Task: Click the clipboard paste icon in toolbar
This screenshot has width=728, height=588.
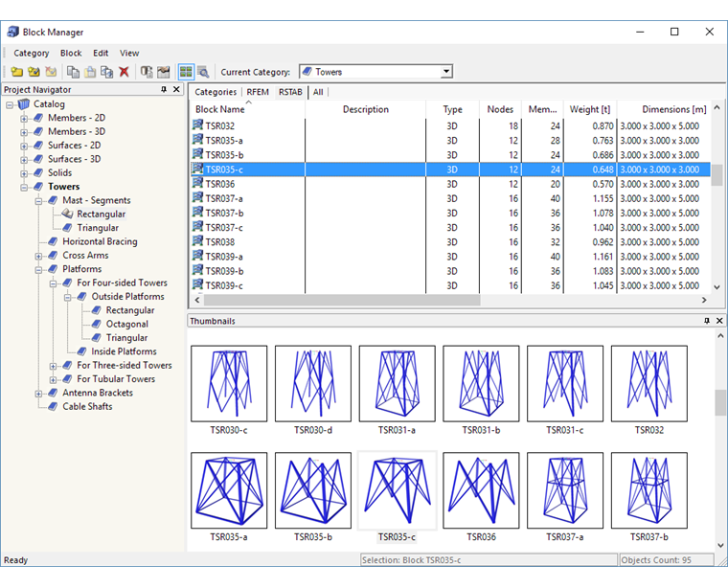Action: [90, 72]
